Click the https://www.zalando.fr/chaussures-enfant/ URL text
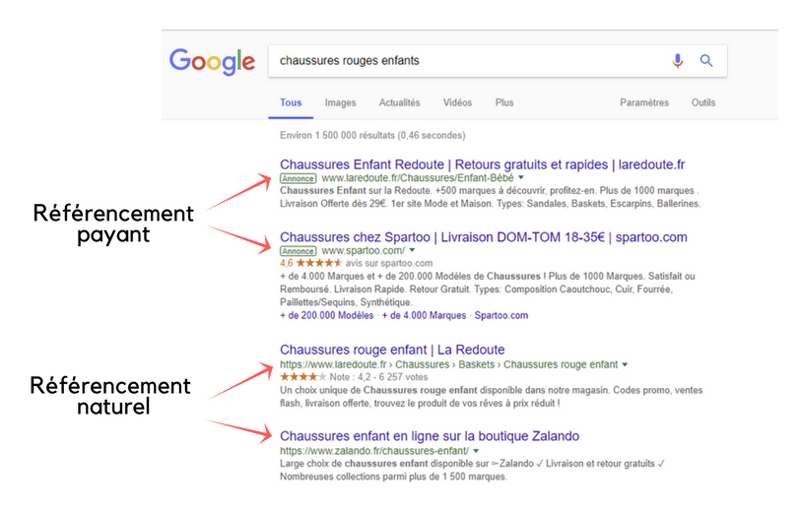 pos(374,451)
